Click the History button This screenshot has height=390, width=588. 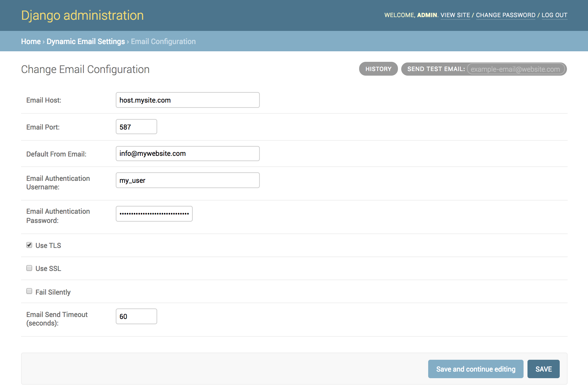point(378,69)
